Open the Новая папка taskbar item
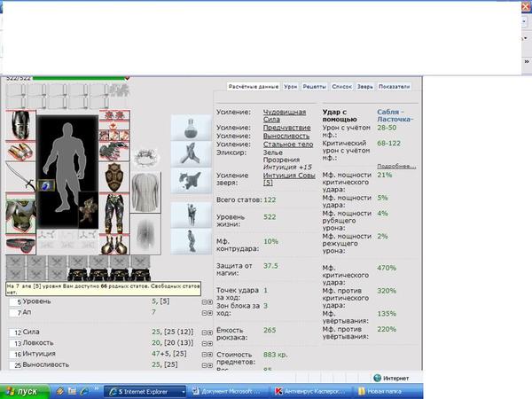This screenshot has width=532, height=399. coord(387,392)
